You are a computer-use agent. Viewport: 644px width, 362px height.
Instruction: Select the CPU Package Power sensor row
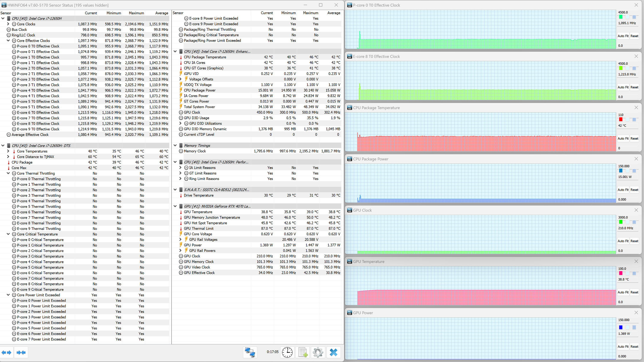199,90
